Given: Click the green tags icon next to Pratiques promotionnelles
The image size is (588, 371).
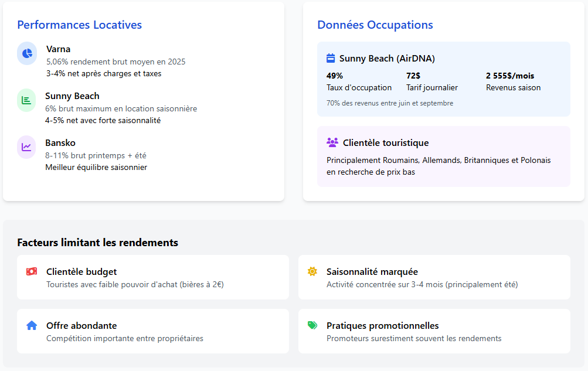Looking at the screenshot, I should (x=311, y=325).
